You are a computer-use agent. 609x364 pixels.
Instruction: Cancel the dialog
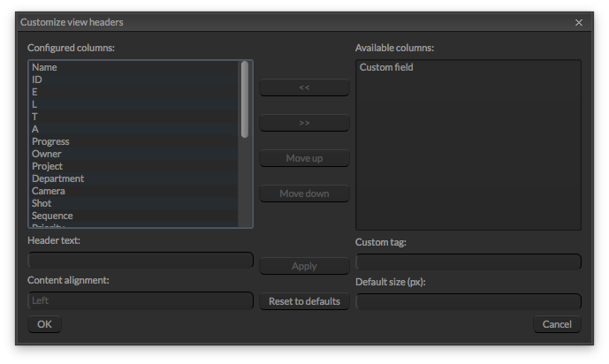tap(557, 324)
